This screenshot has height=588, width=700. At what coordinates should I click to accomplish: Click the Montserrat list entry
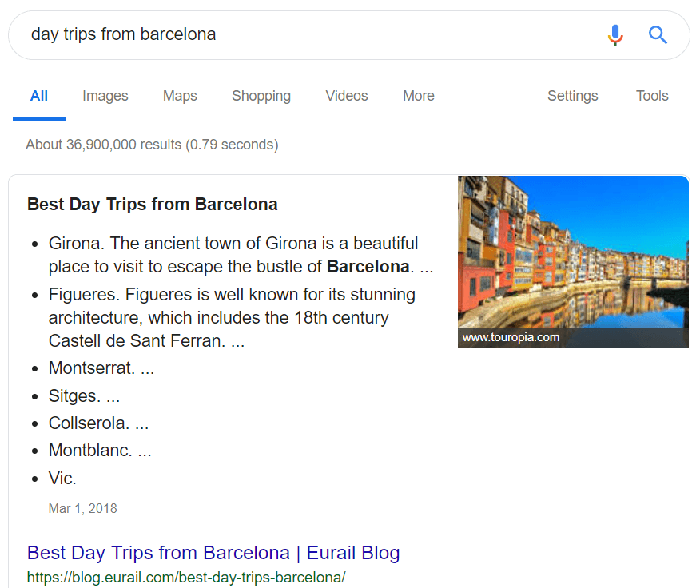[x=101, y=368]
